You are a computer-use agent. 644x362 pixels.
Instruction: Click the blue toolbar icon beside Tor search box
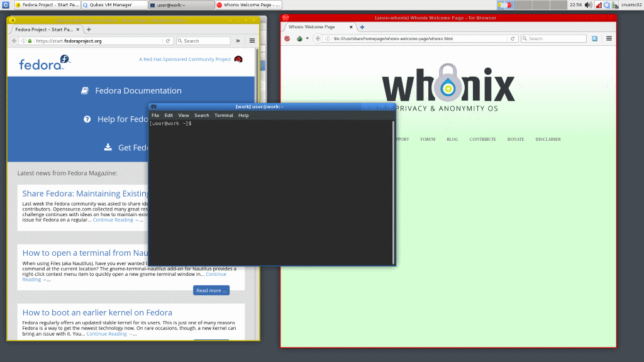click(x=595, y=38)
